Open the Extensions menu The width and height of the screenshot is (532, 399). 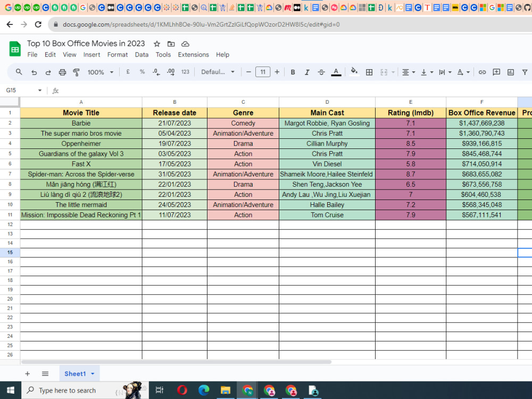(x=193, y=55)
